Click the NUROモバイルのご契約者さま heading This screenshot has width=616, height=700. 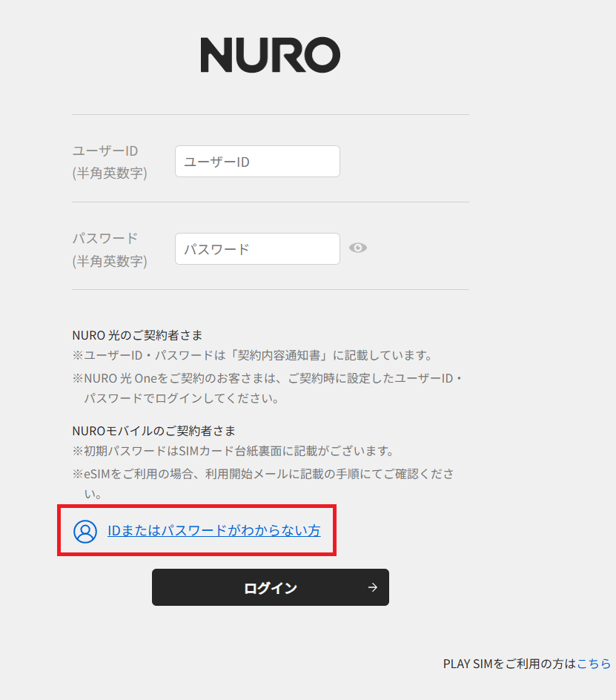coord(153,431)
